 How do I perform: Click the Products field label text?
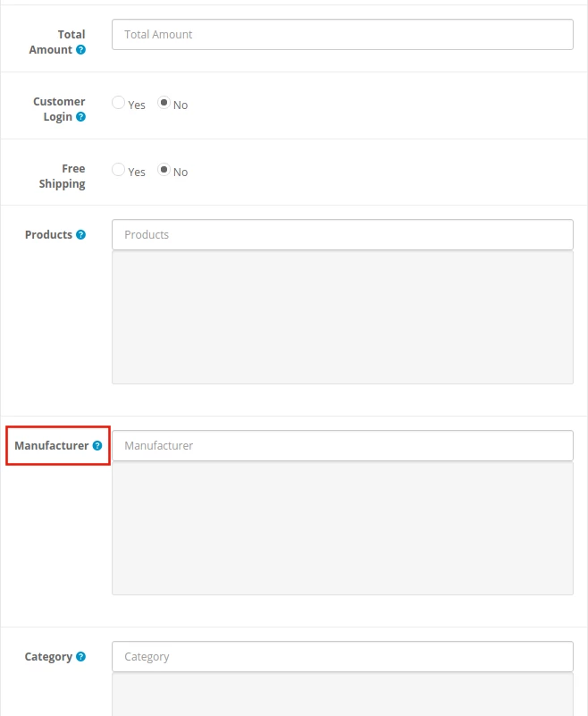pyautogui.click(x=48, y=235)
